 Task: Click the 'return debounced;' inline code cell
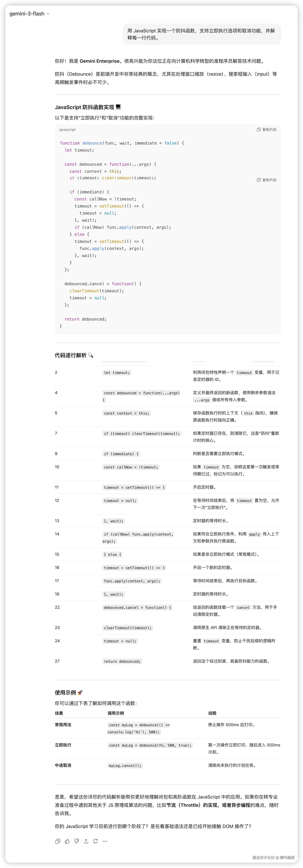122,661
